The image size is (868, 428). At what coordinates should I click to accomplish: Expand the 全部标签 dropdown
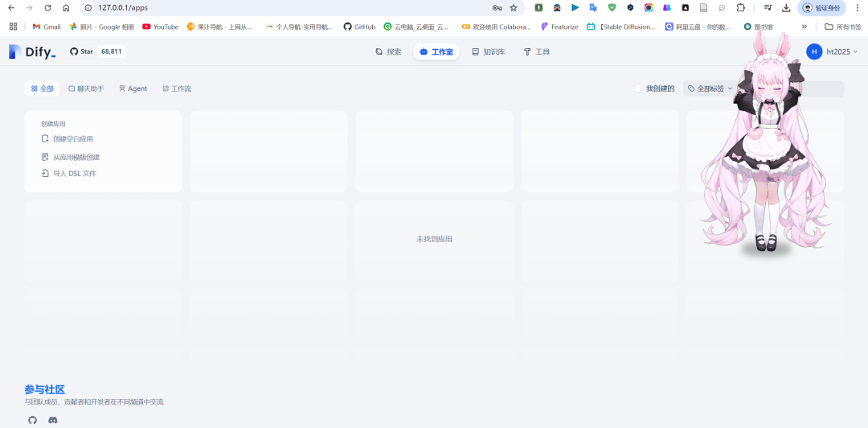[x=710, y=88]
